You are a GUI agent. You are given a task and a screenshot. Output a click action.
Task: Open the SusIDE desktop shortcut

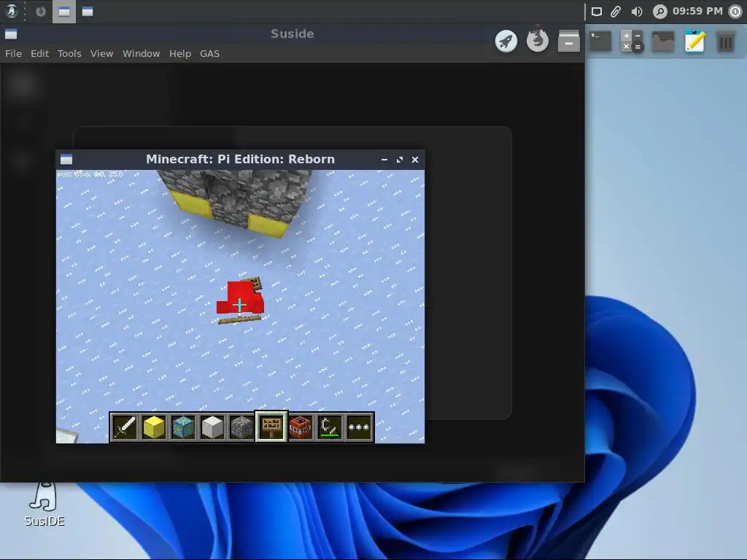(44, 504)
